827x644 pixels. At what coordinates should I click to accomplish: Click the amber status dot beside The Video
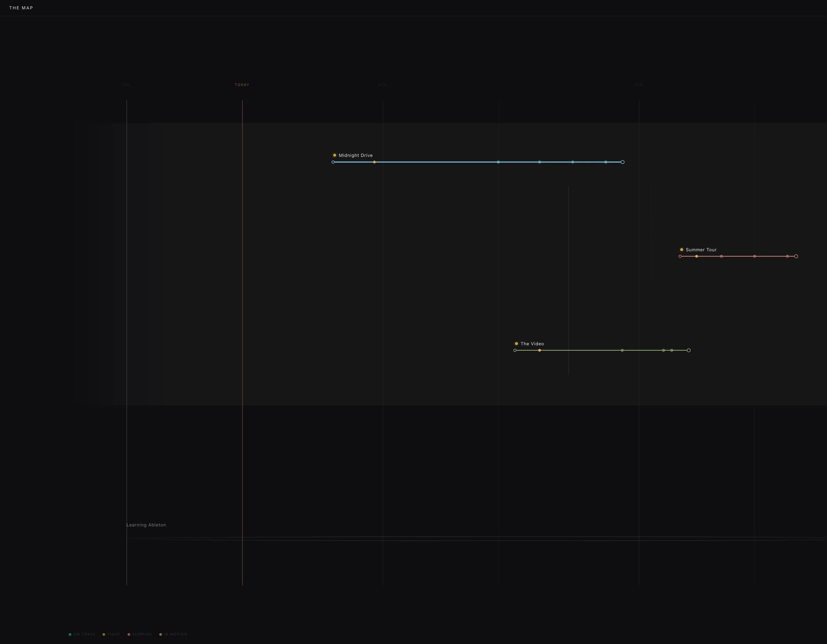[x=516, y=344]
